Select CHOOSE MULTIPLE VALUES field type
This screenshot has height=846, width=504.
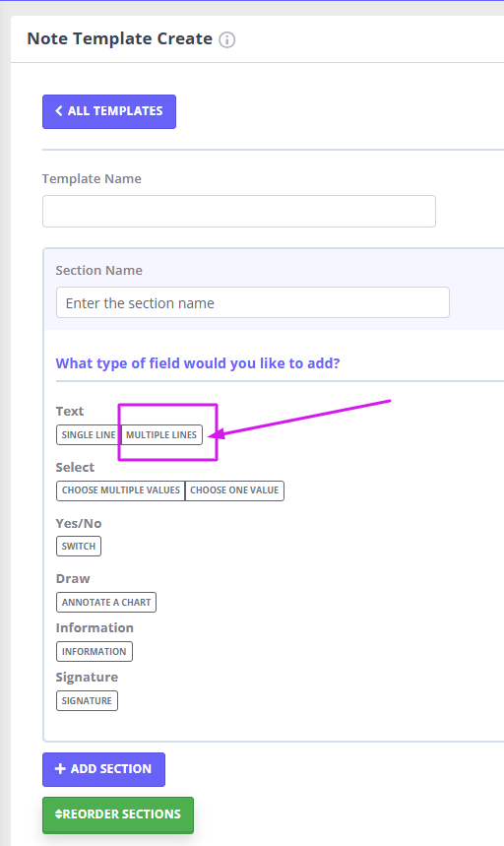[121, 490]
